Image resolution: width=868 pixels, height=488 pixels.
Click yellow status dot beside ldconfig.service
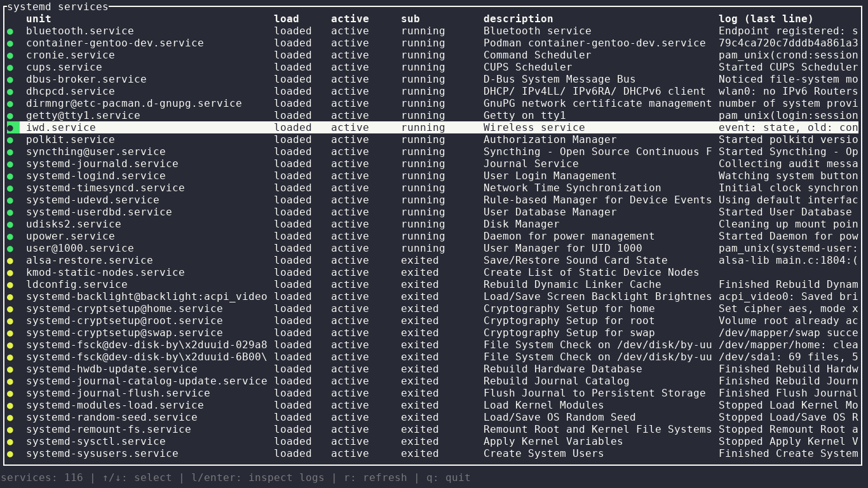point(10,285)
